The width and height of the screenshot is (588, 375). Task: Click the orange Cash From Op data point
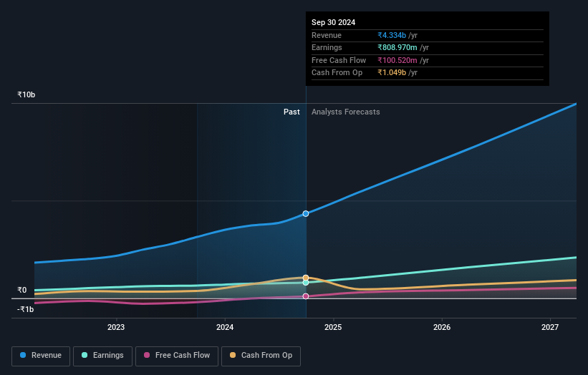point(306,278)
